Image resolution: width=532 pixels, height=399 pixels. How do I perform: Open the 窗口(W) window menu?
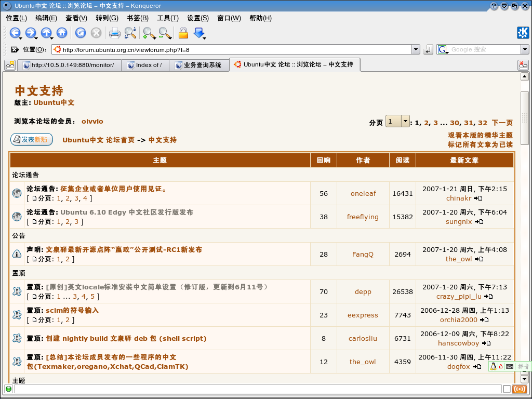pyautogui.click(x=229, y=18)
